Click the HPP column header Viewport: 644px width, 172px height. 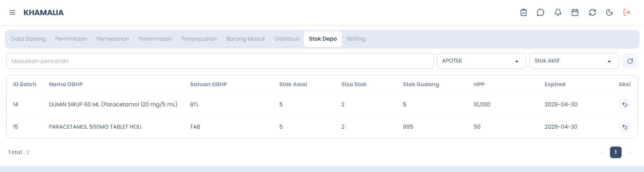479,84
